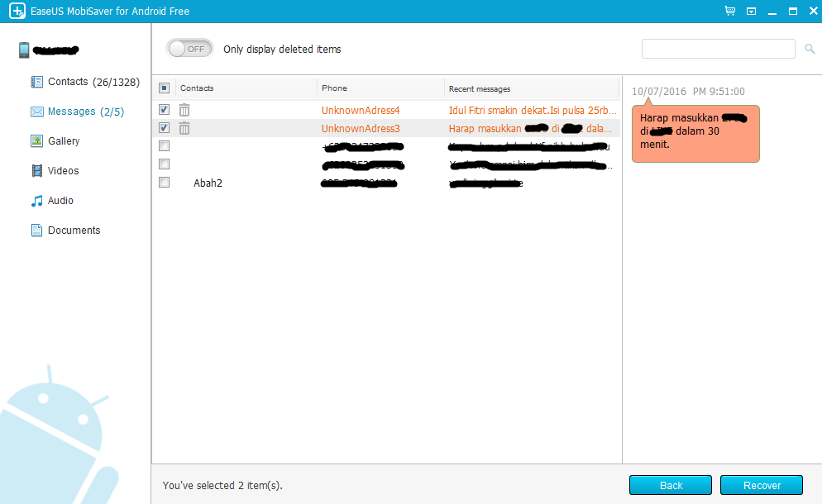Select UnknownAdress3 phone entry
The image size is (822, 504).
pos(361,128)
